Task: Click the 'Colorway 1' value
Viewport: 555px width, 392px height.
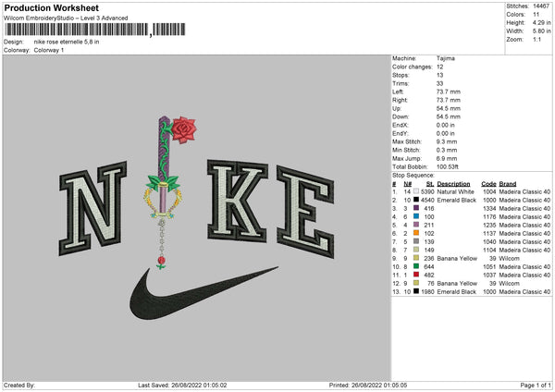Action: pos(49,50)
